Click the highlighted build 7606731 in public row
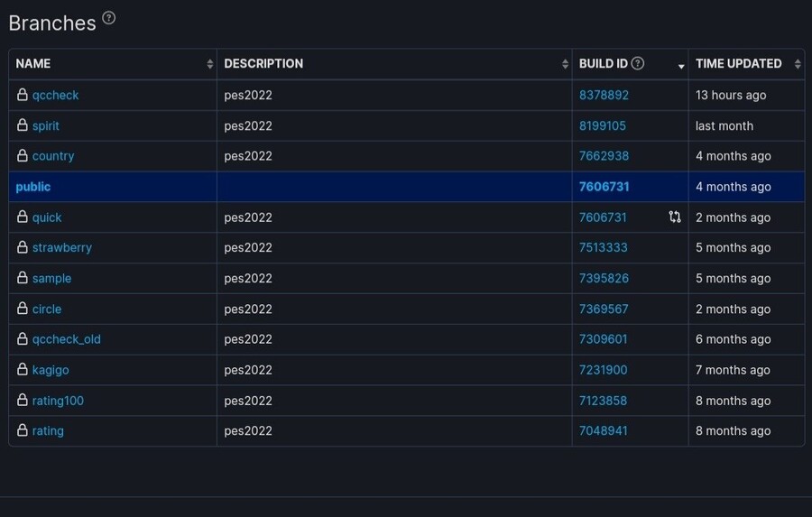 604,187
